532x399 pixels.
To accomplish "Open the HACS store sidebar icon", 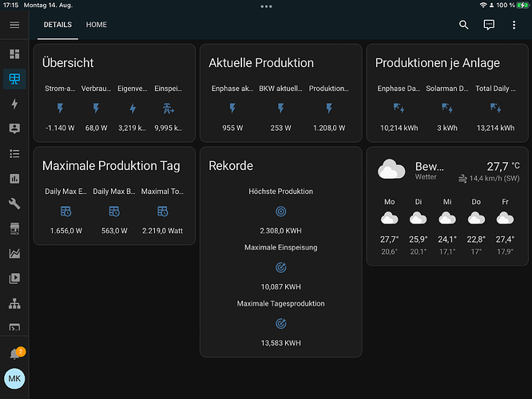I will [x=14, y=228].
